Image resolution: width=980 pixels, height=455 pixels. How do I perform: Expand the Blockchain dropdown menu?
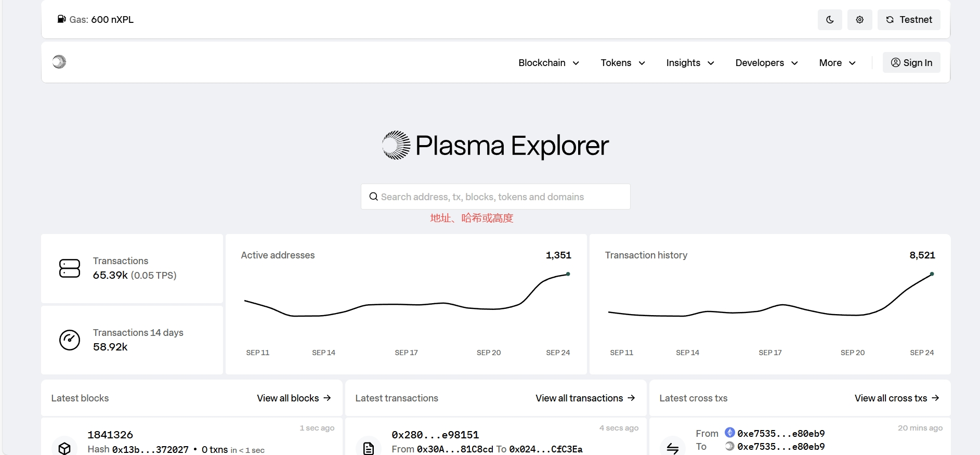click(548, 63)
